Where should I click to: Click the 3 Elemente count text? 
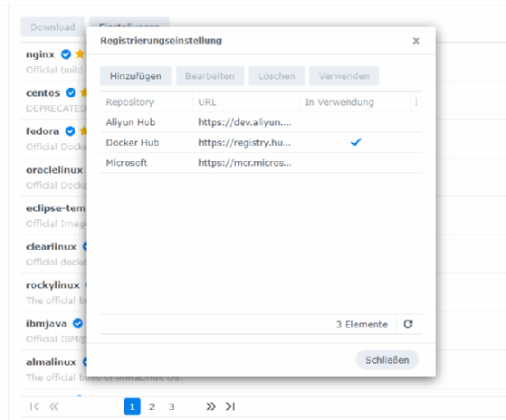click(361, 324)
